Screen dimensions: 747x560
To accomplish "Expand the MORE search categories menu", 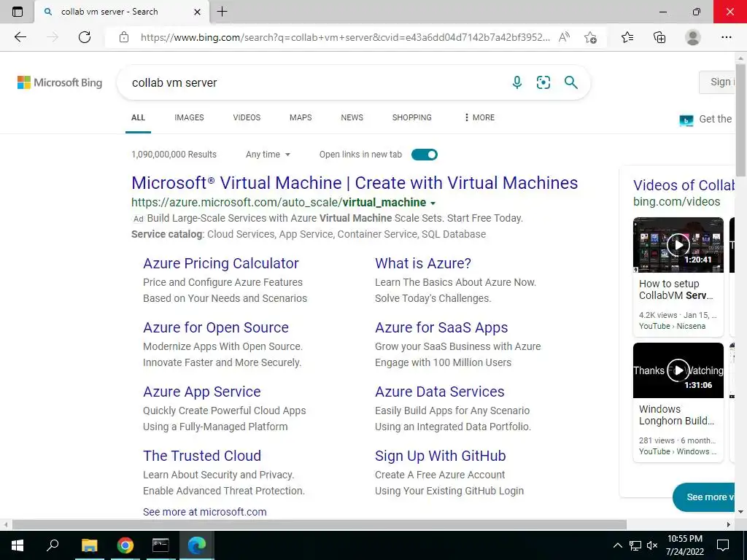I will coord(479,117).
